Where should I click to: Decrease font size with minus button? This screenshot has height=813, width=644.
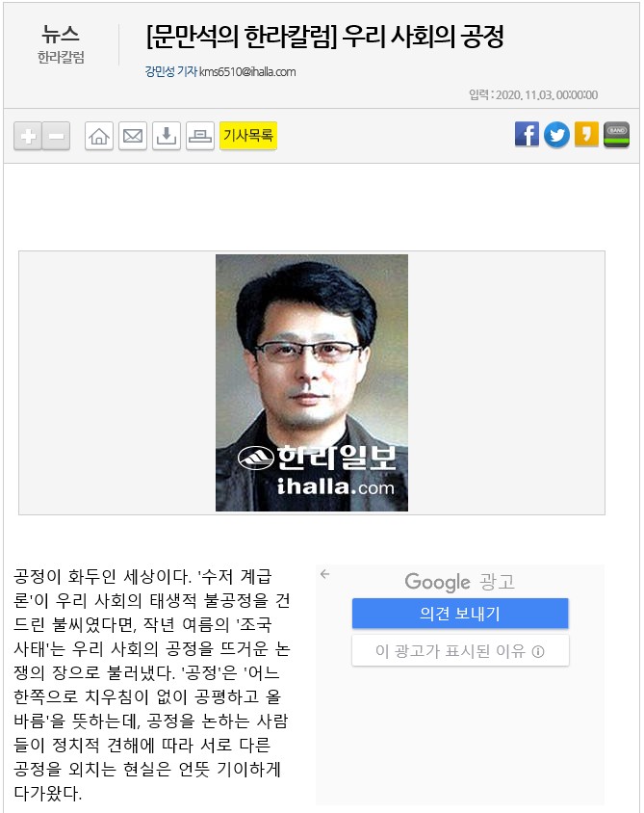pyautogui.click(x=56, y=137)
